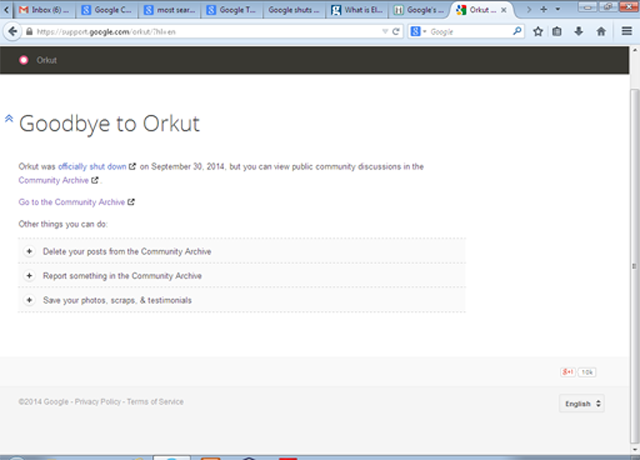The width and height of the screenshot is (640, 460).
Task: Open the list all tabs dropdown
Action: pos(558,9)
